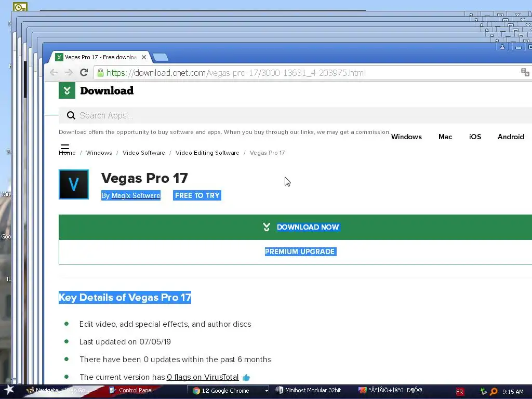The width and height of the screenshot is (532, 399).
Task: Click the Vegas Pro 17 breadcrumb text
Action: pyautogui.click(x=268, y=153)
